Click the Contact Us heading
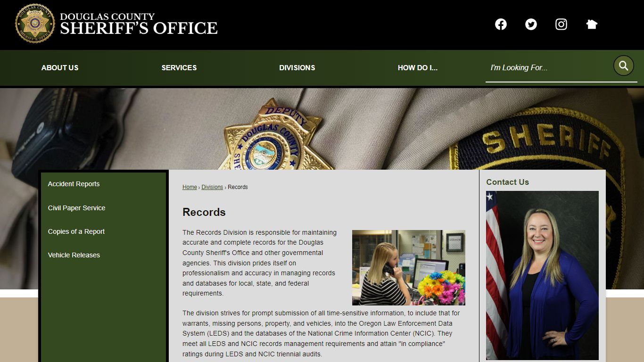Screen dimensions: 644x362 click(x=507, y=182)
